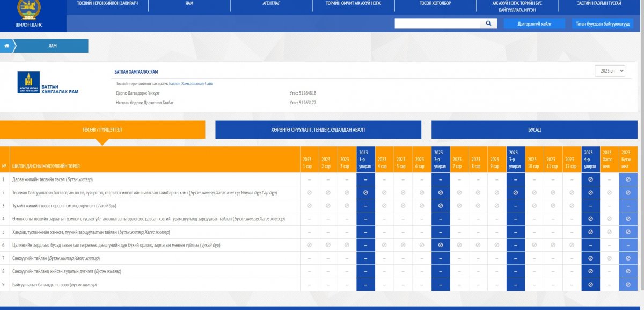Click row 2 status icon under 3-р улирал
Viewport: 644px width, 310px height.
[x=515, y=192]
